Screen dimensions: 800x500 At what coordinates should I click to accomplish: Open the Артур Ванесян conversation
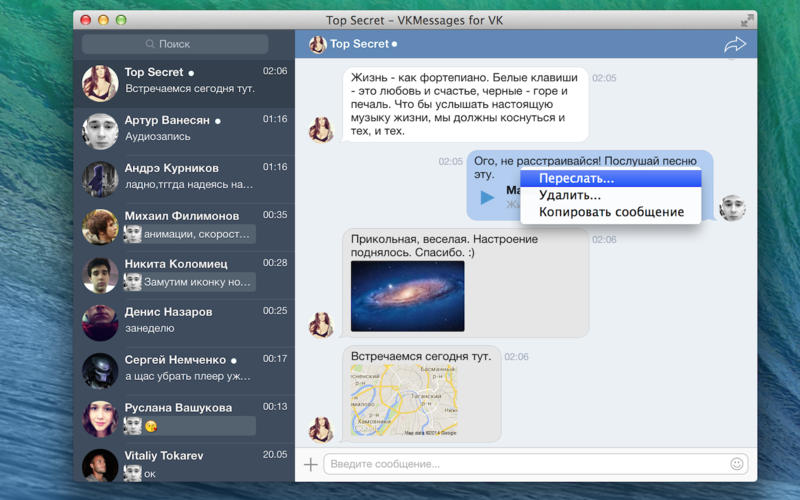pyautogui.click(x=184, y=128)
